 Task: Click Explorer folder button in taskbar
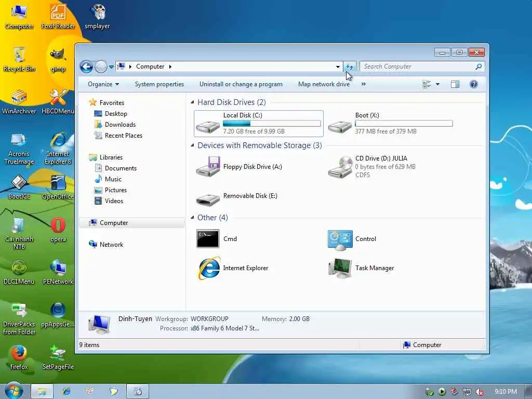tap(42, 392)
